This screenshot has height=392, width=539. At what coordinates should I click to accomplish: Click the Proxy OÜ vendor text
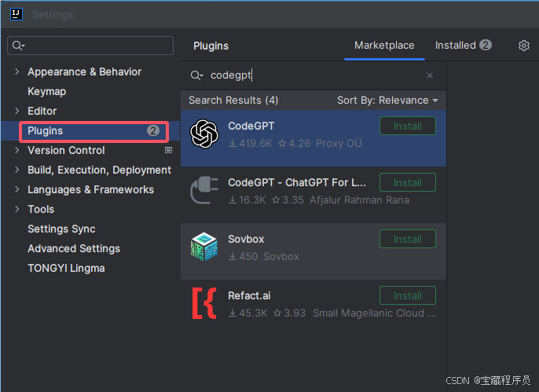point(339,143)
